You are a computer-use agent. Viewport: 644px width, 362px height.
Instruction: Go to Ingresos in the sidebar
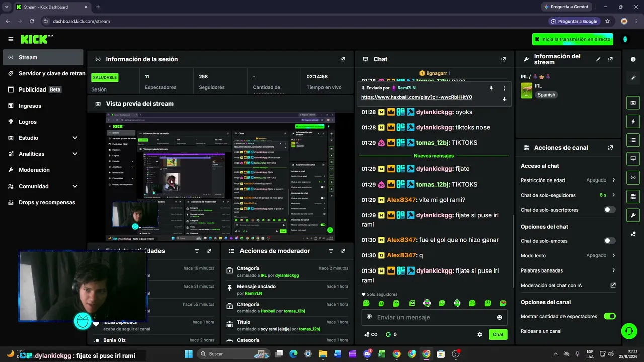43,106
